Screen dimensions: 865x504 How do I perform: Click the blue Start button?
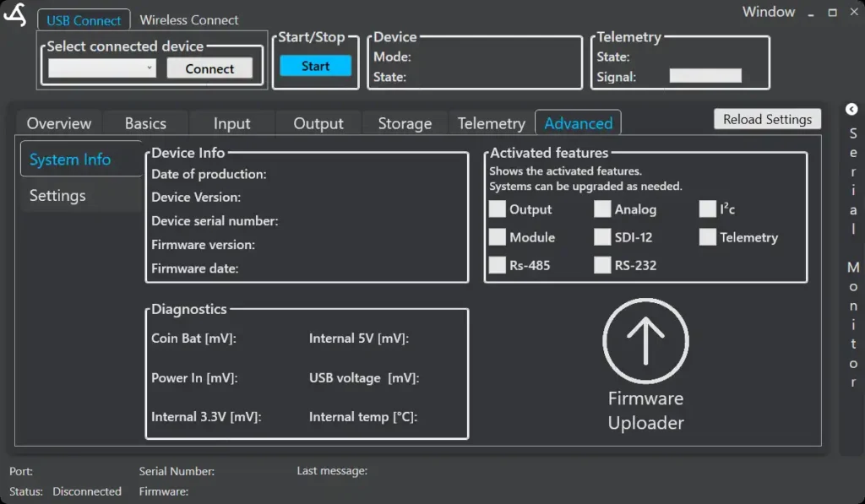coord(315,66)
